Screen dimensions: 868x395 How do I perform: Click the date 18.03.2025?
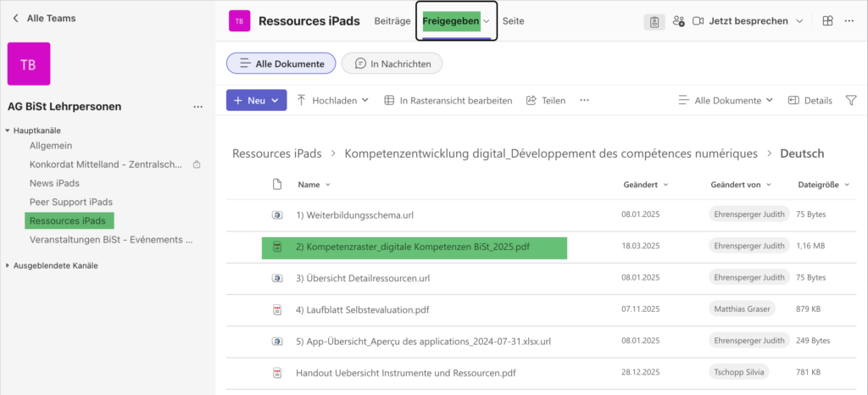(641, 247)
